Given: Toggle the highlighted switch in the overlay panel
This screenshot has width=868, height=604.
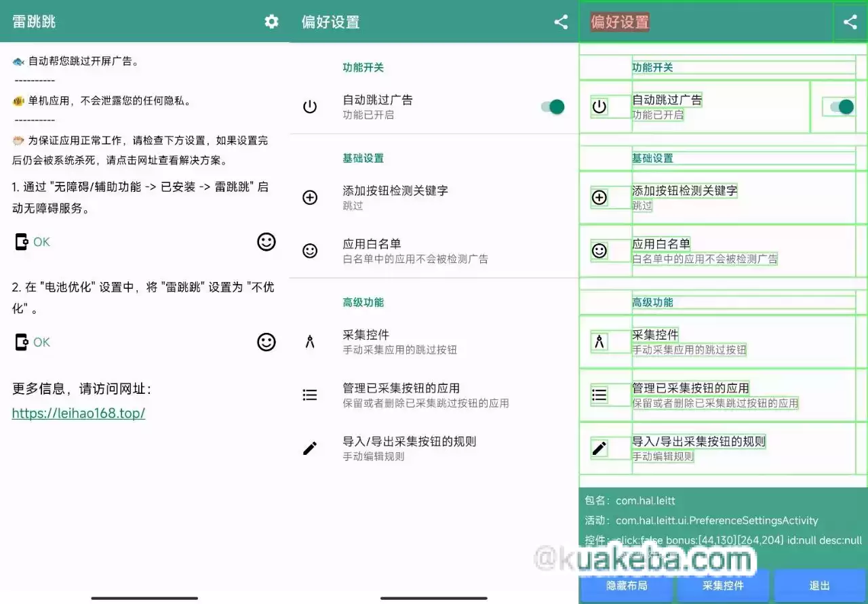Looking at the screenshot, I should point(839,106).
